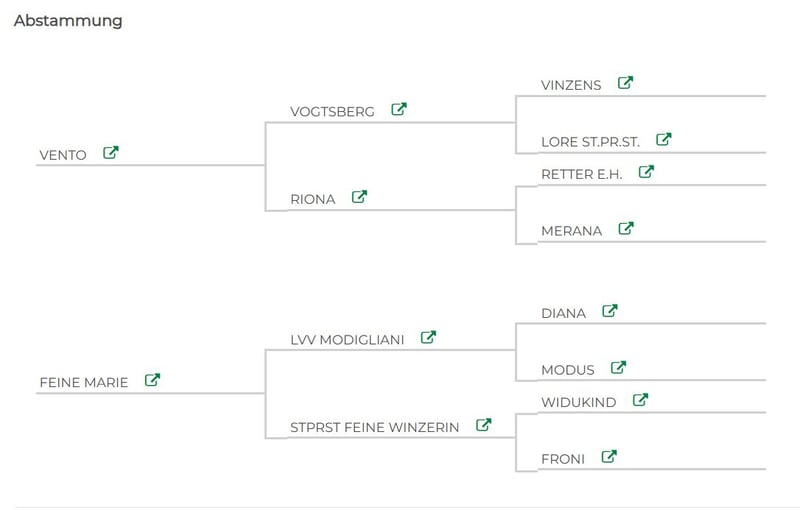800x510 pixels.
Task: Select the STPRST FEINE WINZERIN name
Action: click(375, 427)
